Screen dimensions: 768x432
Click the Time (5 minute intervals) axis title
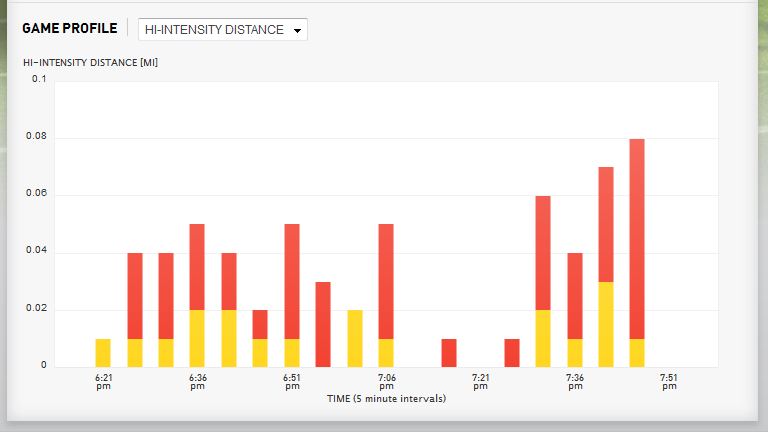coord(386,398)
